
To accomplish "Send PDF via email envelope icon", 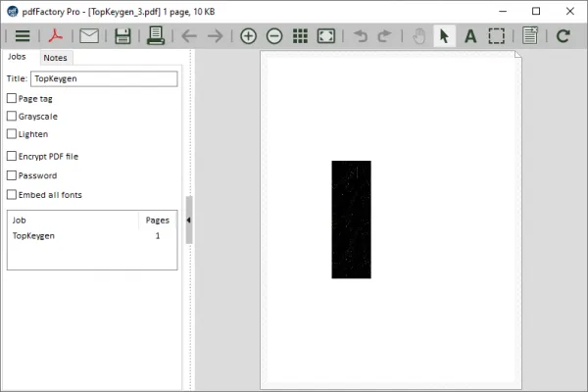I will click(89, 36).
